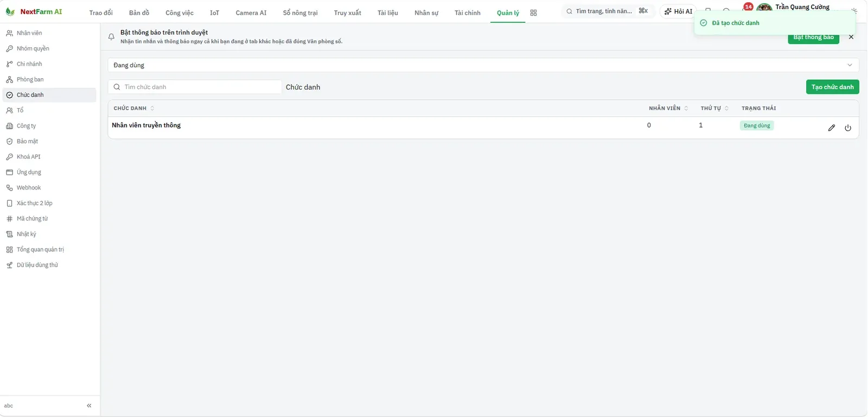Image resolution: width=868 pixels, height=417 pixels.
Task: Click the NextFarm AI leaf logo
Action: (10, 11)
